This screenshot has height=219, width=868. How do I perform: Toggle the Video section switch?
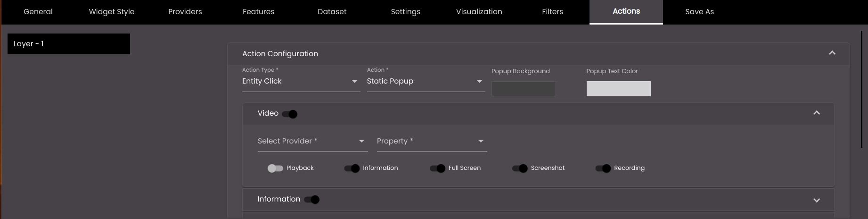[x=290, y=114]
